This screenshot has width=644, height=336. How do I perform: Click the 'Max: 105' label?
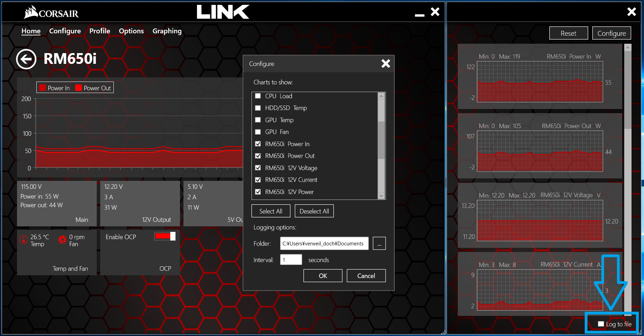pyautogui.click(x=510, y=126)
